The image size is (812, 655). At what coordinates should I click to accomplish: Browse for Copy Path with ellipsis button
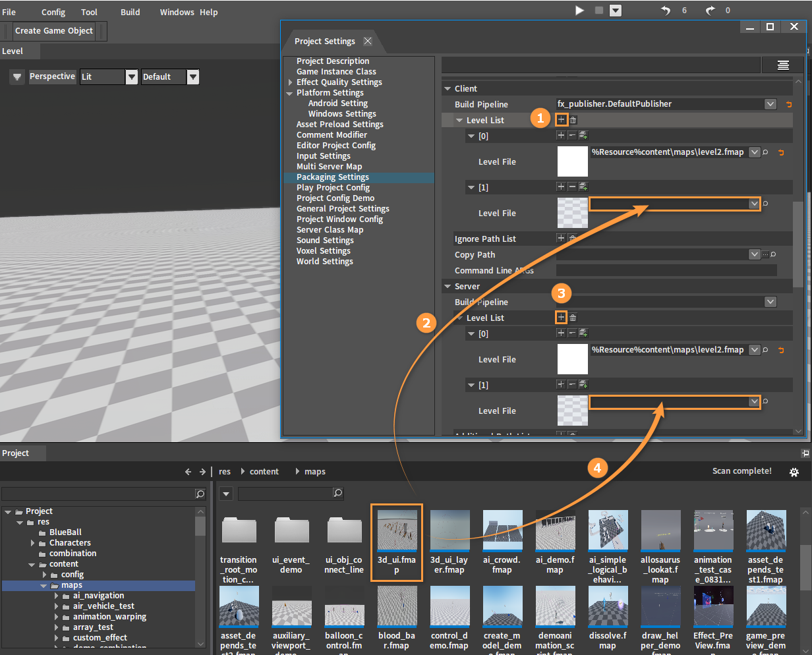[765, 254]
